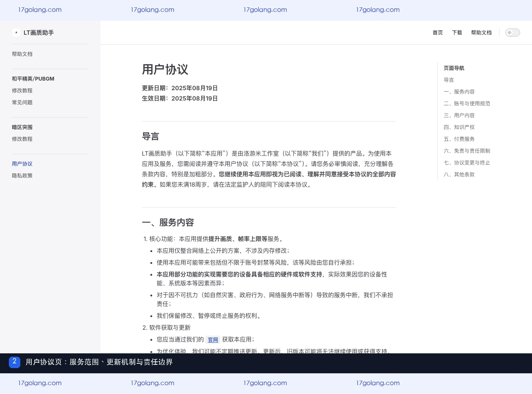Go to 六、免责与责任限制 section
Image resolution: width=532 pixels, height=394 pixels.
(467, 151)
